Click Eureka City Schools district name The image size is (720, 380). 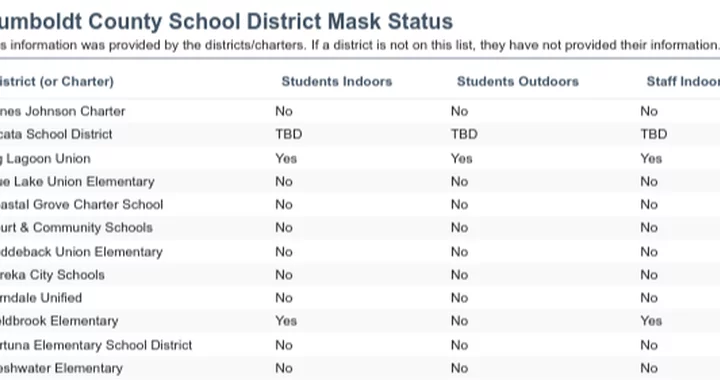pos(52,275)
